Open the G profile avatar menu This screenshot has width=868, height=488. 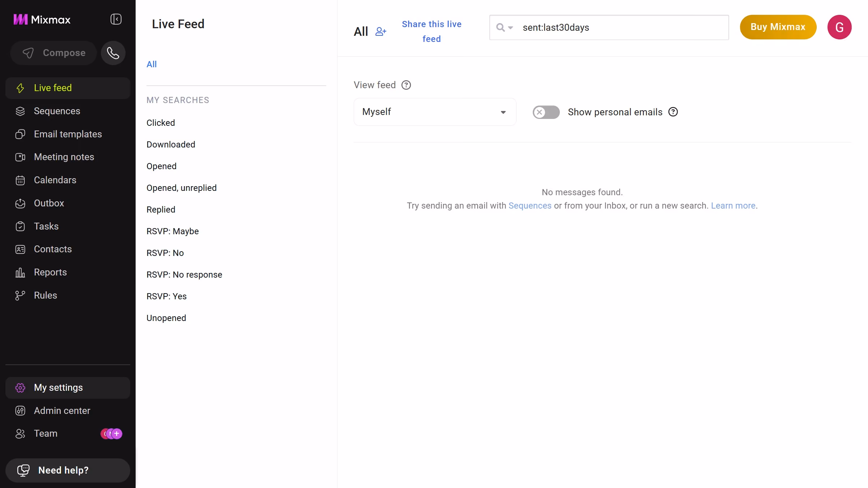(839, 27)
